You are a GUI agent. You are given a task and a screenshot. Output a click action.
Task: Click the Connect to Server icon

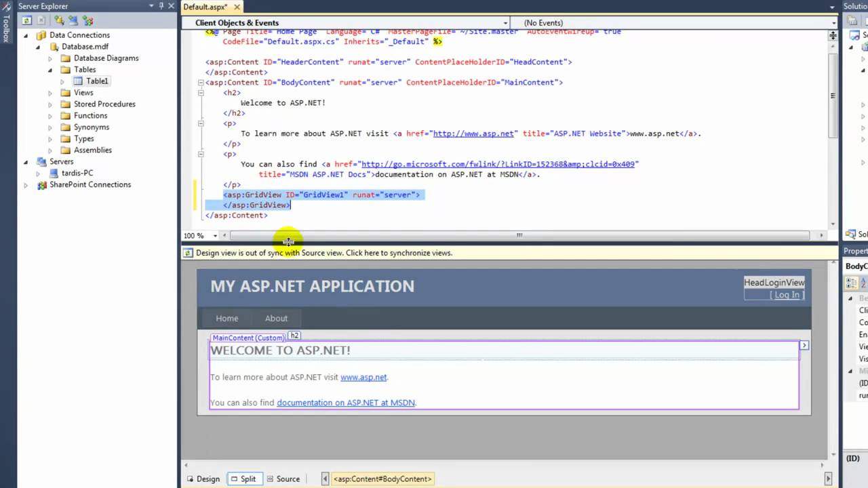(73, 20)
